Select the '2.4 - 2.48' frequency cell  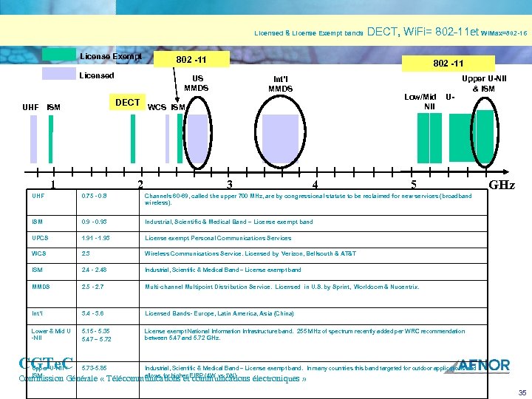click(94, 270)
